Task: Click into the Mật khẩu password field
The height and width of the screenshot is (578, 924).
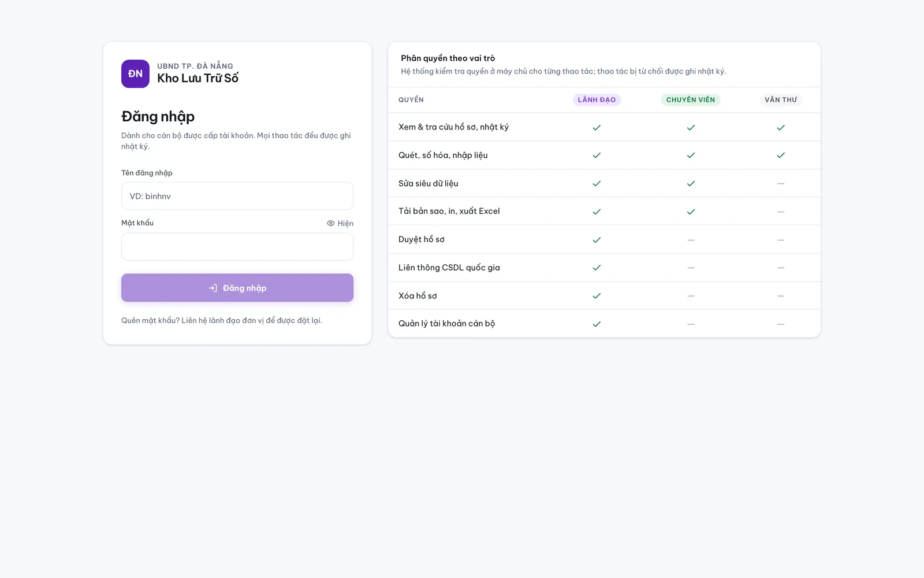Action: pos(237,247)
